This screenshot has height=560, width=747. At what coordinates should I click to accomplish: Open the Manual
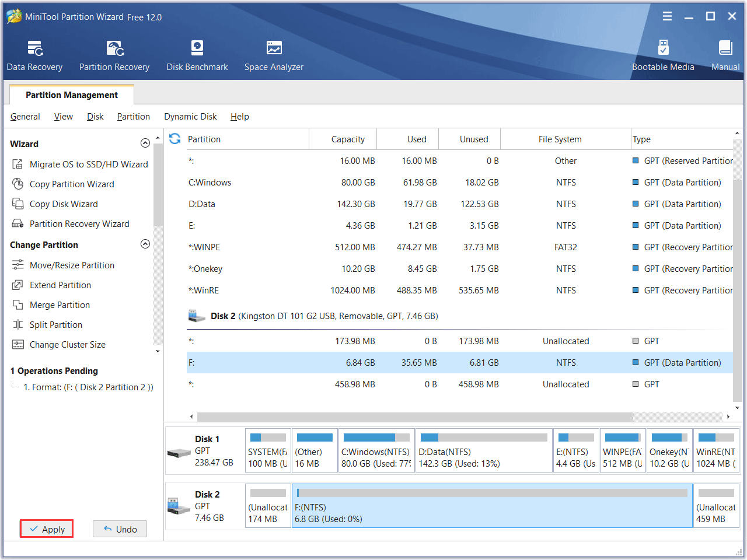pyautogui.click(x=725, y=56)
